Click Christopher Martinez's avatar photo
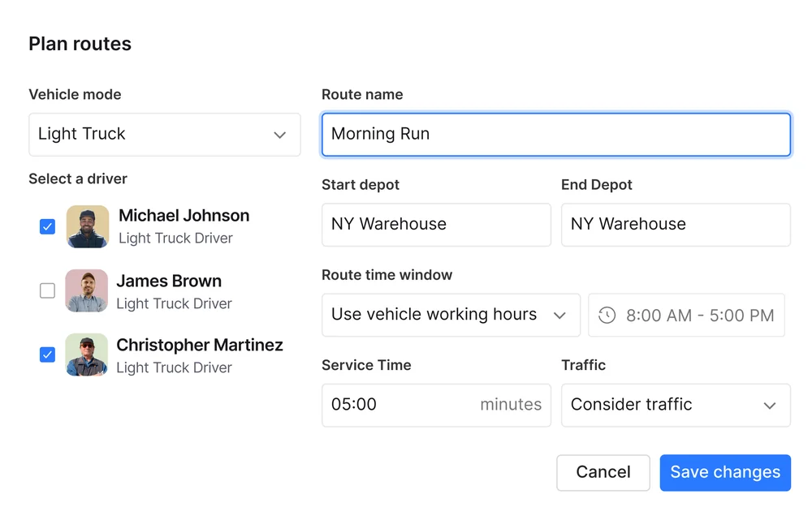 (87, 355)
